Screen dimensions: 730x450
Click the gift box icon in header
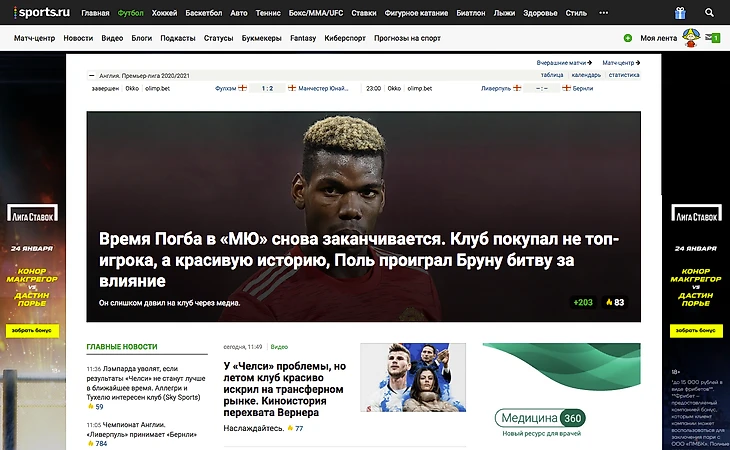(x=680, y=13)
